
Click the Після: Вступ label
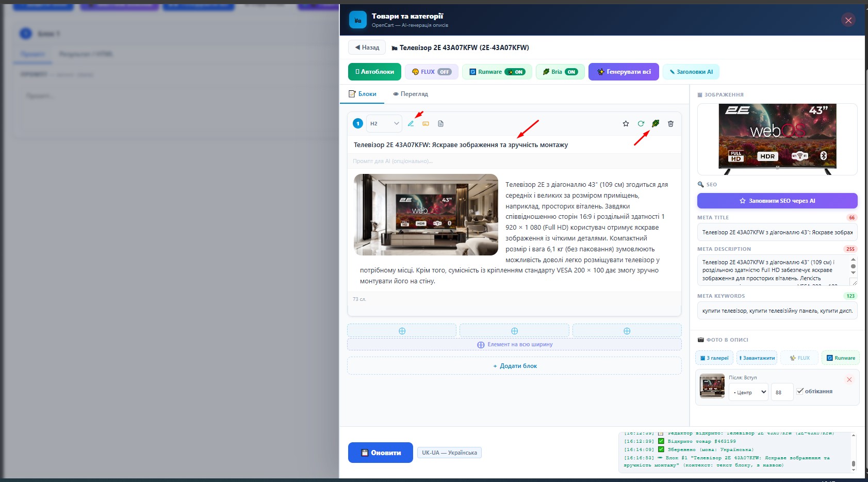pyautogui.click(x=743, y=378)
